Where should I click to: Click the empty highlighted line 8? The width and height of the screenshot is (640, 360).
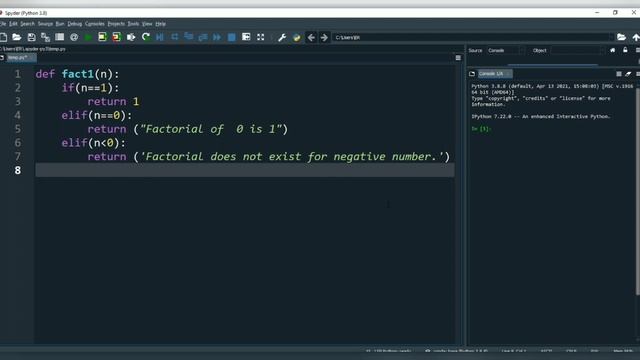(245, 170)
